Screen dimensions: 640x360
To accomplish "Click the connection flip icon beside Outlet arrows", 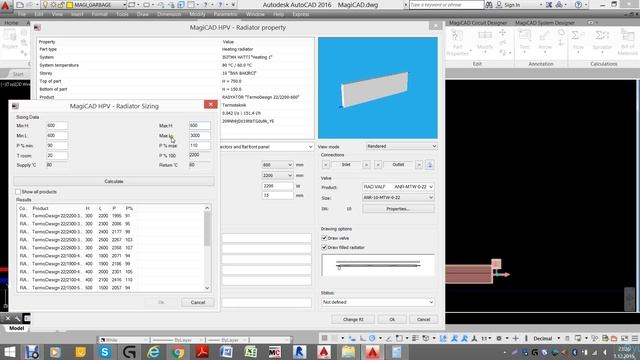I will 429,164.
